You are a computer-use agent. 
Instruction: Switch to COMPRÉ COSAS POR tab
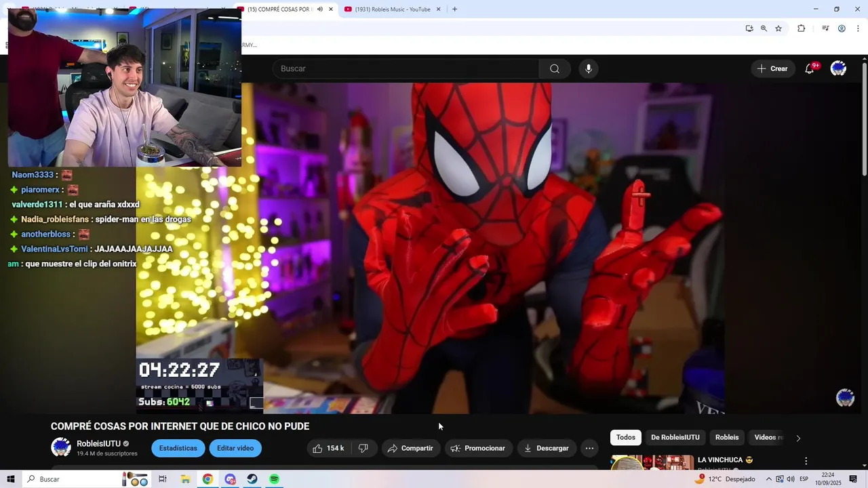pos(279,9)
